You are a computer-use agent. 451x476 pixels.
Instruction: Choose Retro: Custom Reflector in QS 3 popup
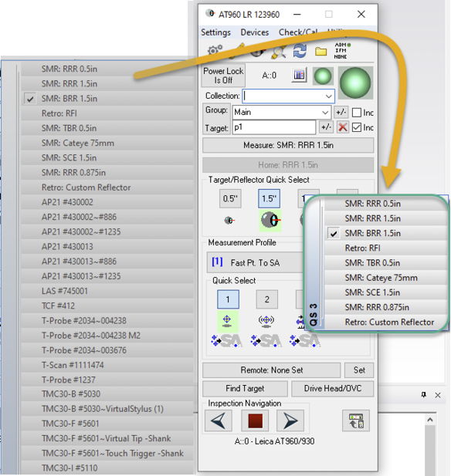click(385, 322)
